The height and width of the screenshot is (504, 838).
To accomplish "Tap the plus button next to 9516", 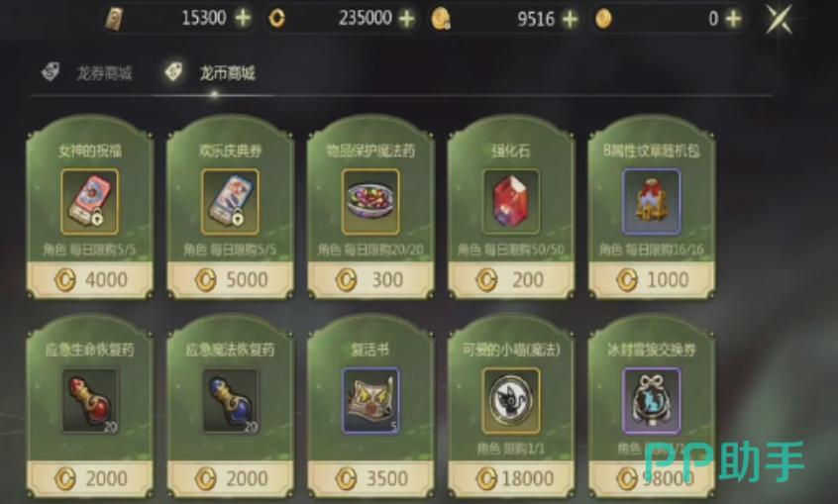I will (571, 19).
